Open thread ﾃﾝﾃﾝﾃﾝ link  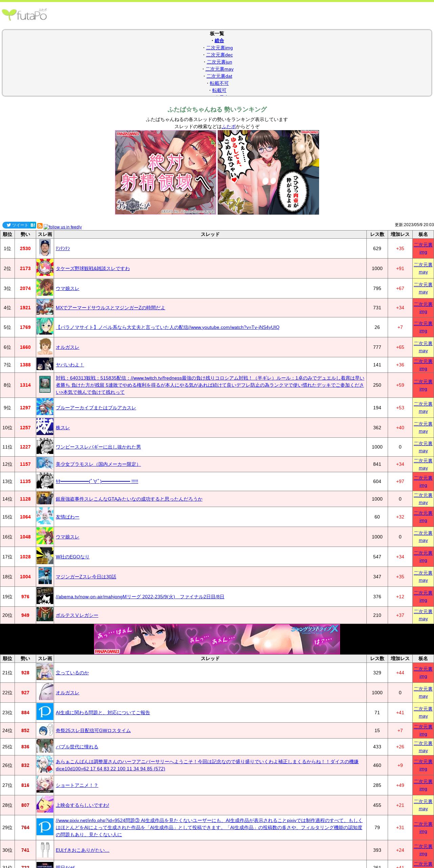point(63,248)
